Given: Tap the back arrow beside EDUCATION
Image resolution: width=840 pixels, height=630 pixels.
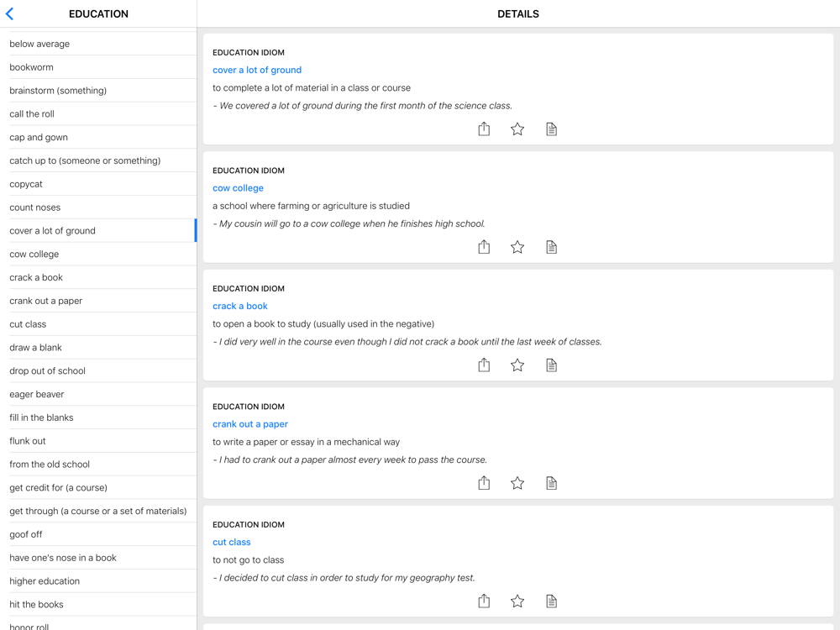Looking at the screenshot, I should [x=10, y=13].
